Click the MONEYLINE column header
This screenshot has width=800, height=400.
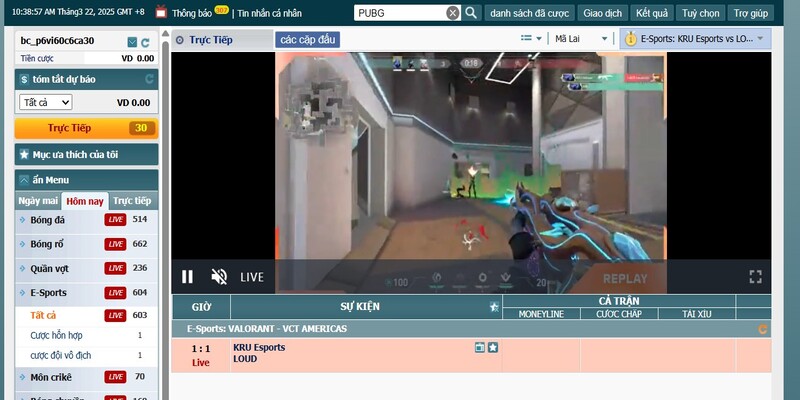[541, 314]
